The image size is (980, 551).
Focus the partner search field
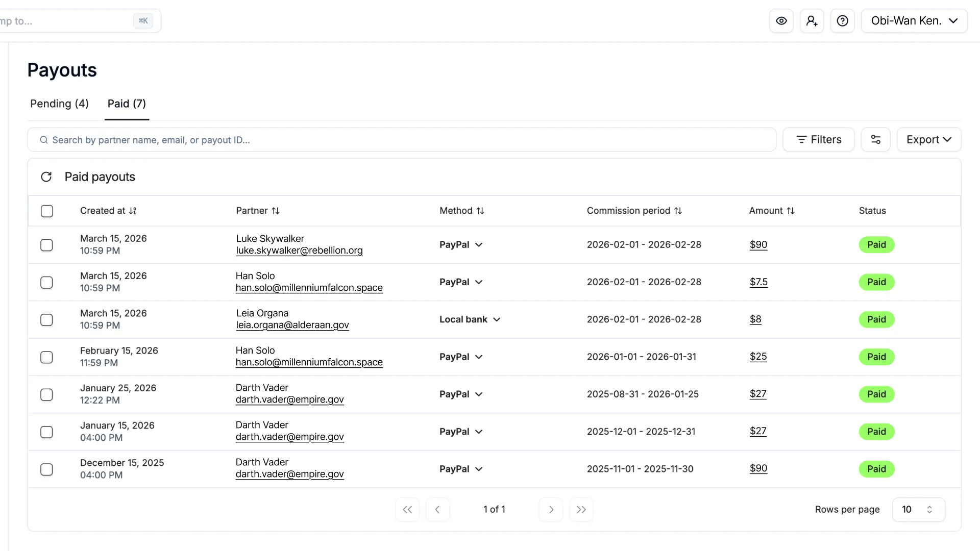pyautogui.click(x=401, y=140)
